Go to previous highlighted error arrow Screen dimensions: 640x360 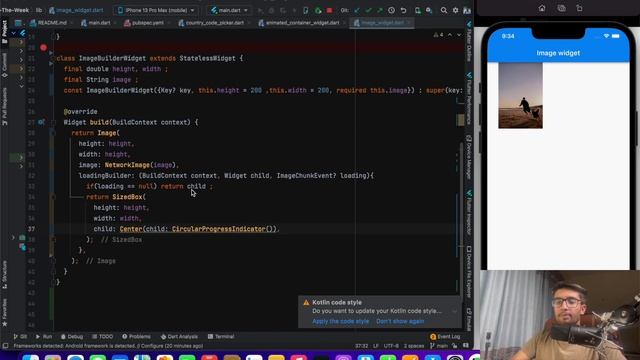click(x=450, y=35)
